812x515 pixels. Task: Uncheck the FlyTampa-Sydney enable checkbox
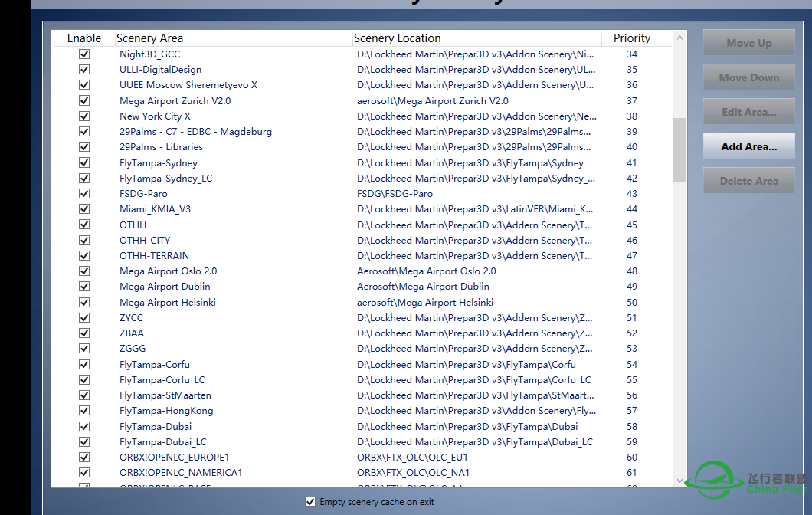pos(84,162)
